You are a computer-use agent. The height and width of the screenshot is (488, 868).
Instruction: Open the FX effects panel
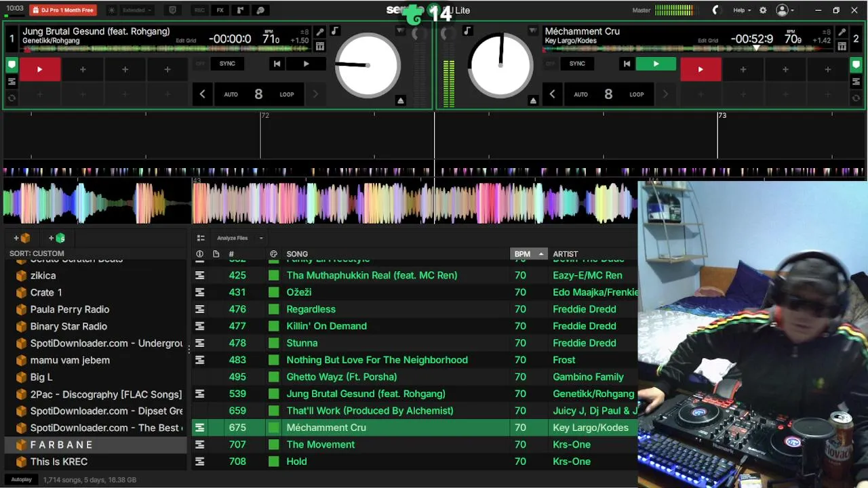(220, 10)
